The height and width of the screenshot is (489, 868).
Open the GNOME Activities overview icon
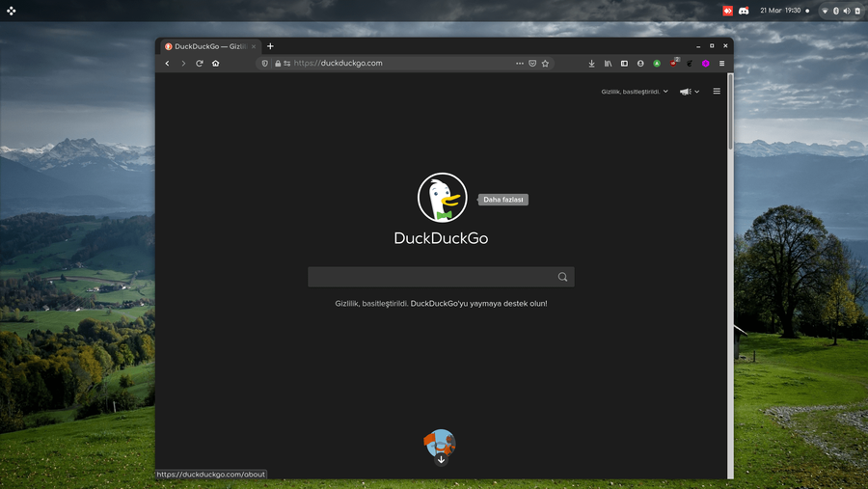coord(11,11)
